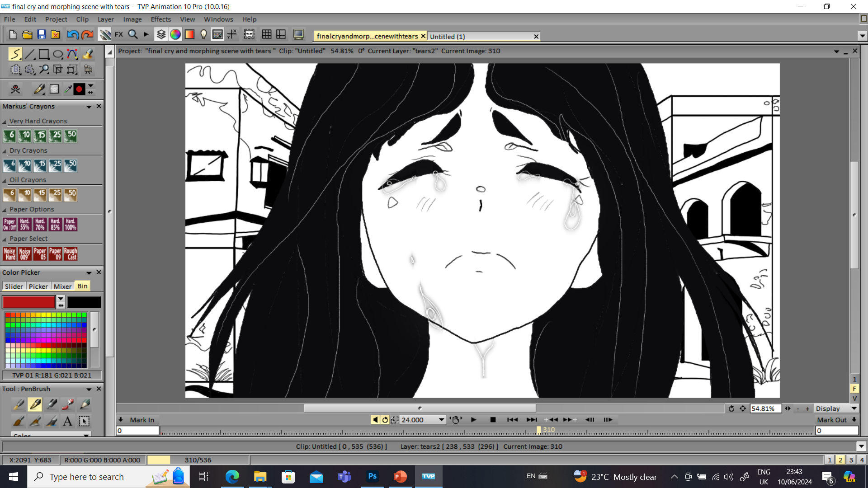Click the skull reset tools icon
Viewport: 868px width, 488px height.
pyautogui.click(x=15, y=89)
